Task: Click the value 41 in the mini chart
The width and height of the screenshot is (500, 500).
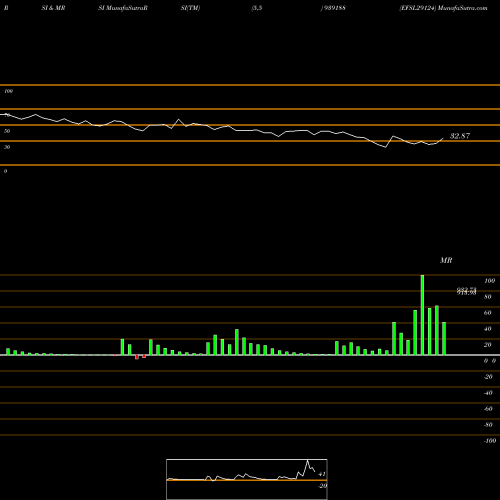Action: [322, 474]
